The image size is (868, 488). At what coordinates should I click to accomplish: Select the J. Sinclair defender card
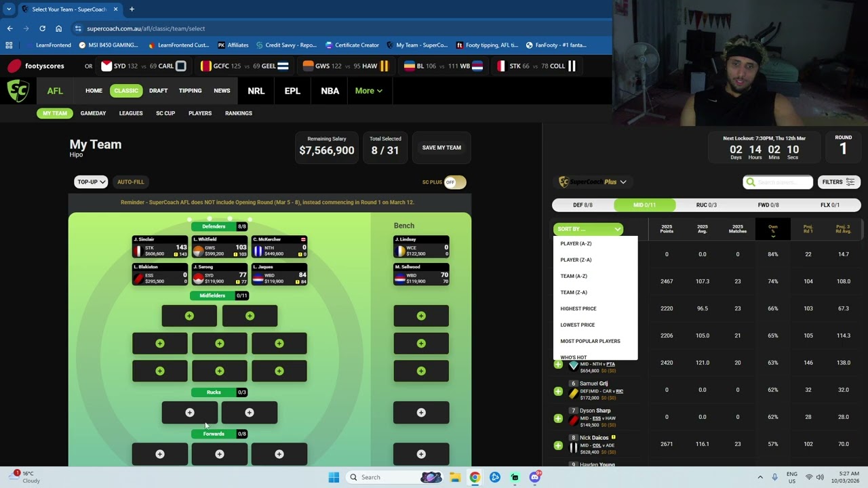[159, 247]
